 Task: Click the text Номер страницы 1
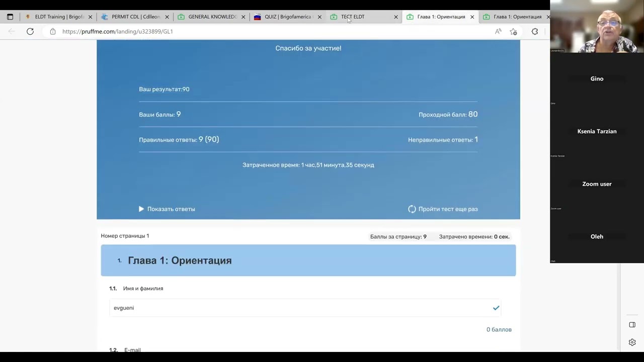point(125,236)
